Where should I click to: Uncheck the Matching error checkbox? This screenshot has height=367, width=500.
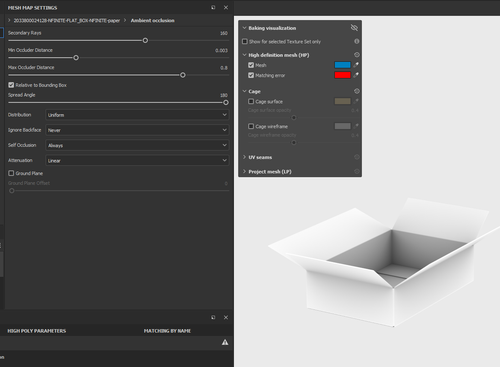pos(251,75)
